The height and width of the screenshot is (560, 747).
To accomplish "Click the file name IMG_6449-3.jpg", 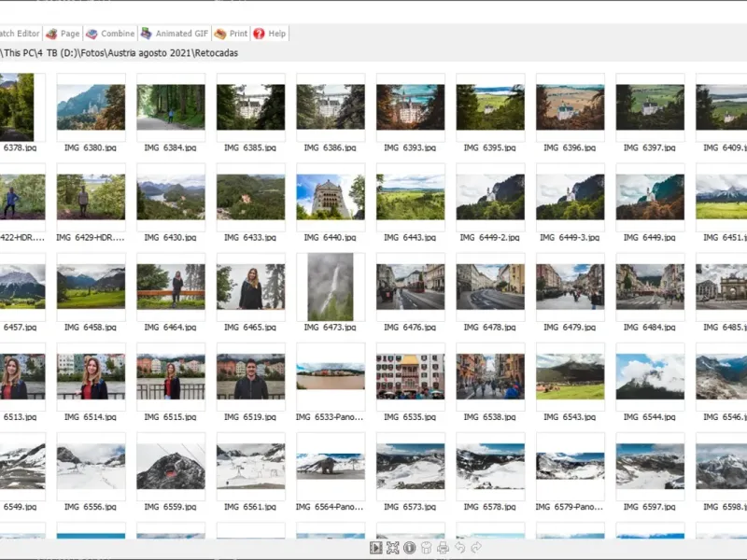I will [570, 237].
